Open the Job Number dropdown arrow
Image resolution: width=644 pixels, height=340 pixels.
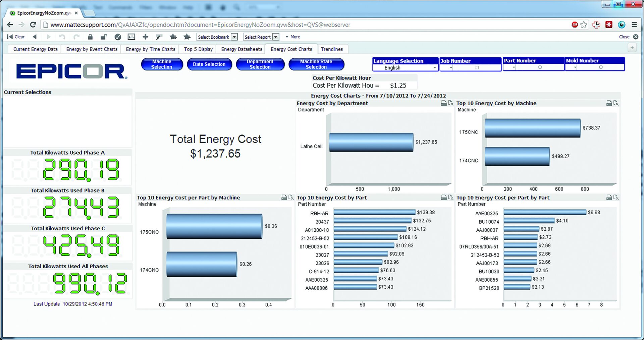pos(451,68)
